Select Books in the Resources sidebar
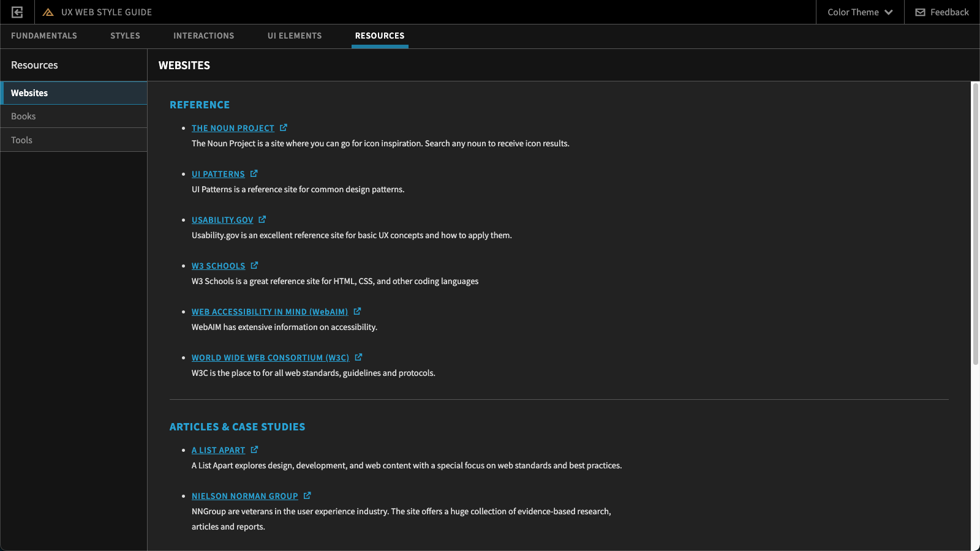 23,116
